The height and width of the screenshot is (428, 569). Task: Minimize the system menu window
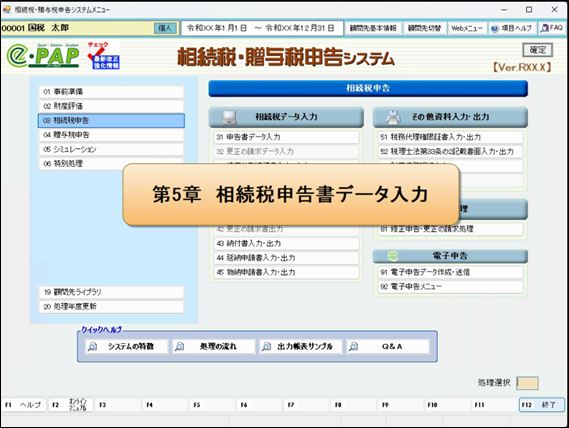504,10
